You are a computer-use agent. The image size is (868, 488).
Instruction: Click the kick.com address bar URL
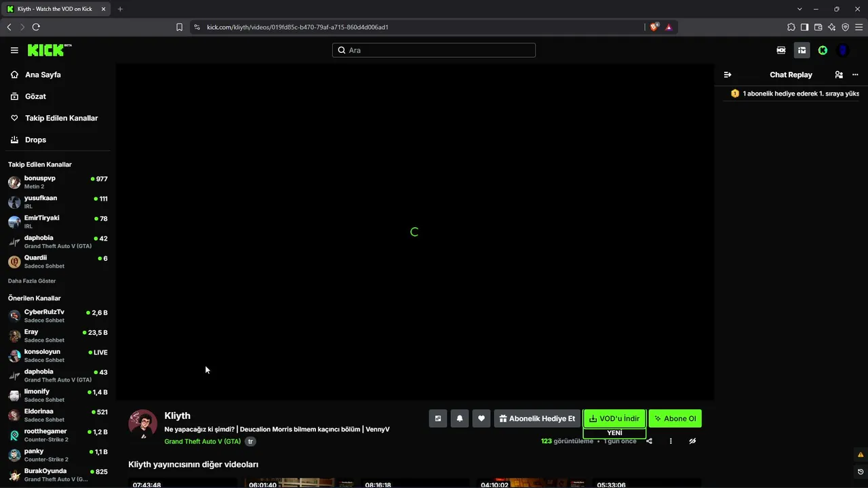click(x=298, y=27)
